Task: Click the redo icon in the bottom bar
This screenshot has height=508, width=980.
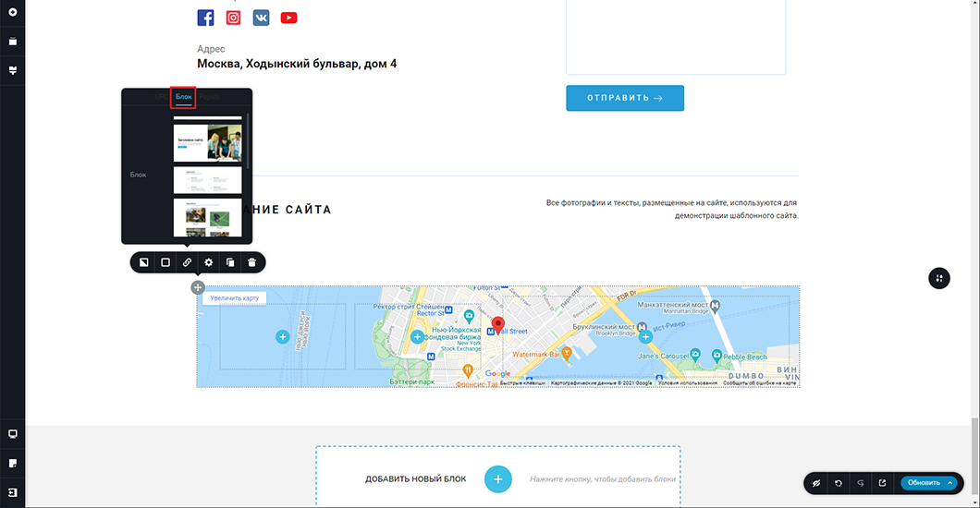Action: [x=861, y=483]
